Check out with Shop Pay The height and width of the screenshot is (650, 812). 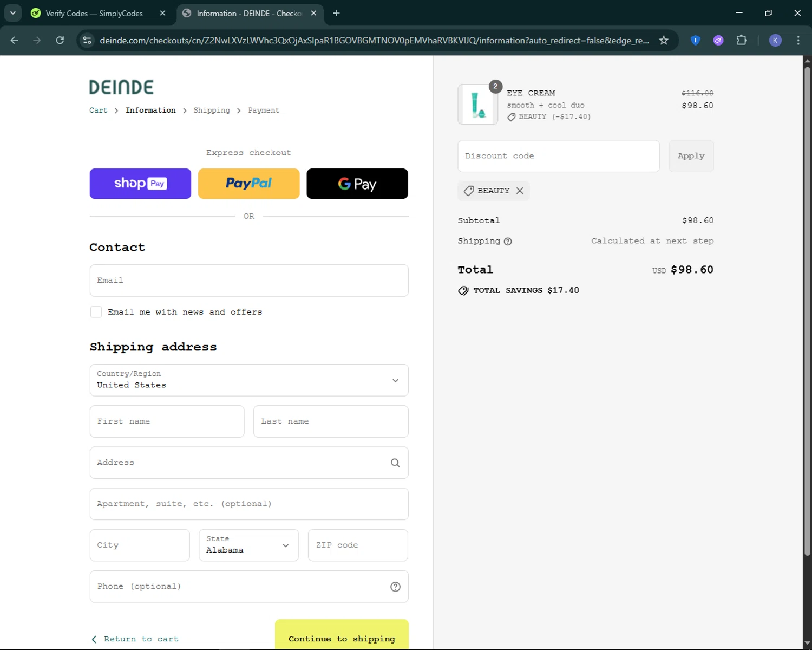(140, 184)
